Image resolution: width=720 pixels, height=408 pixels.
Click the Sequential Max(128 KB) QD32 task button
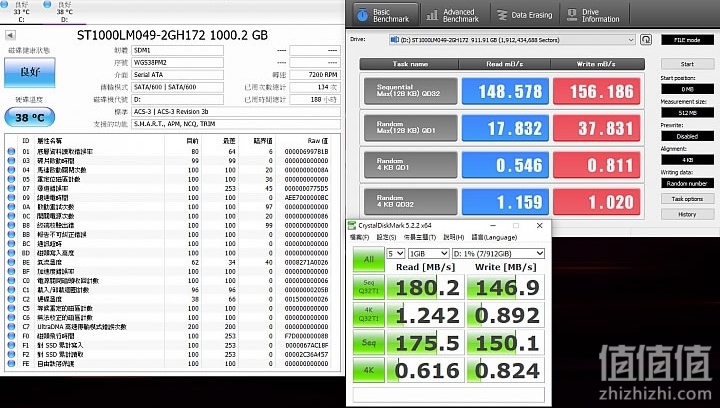(x=411, y=90)
